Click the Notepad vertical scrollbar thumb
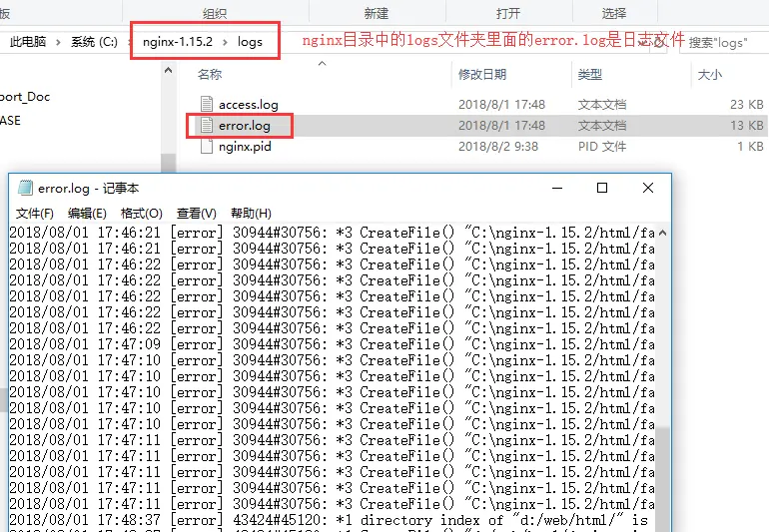 pyautogui.click(x=662, y=478)
